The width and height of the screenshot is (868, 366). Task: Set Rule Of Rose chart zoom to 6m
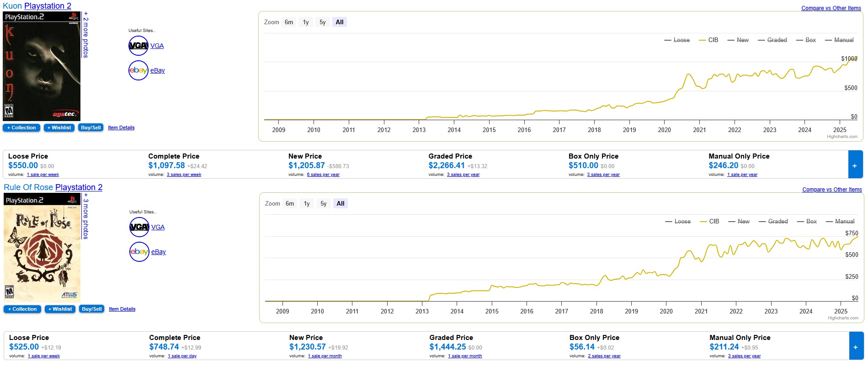(x=290, y=203)
